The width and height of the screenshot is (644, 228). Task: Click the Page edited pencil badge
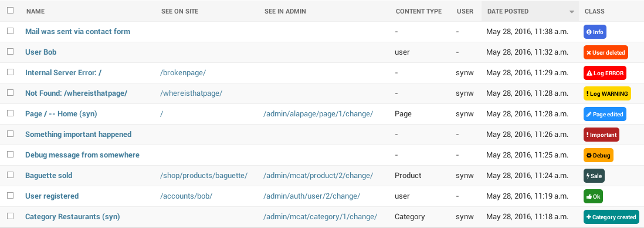point(605,114)
